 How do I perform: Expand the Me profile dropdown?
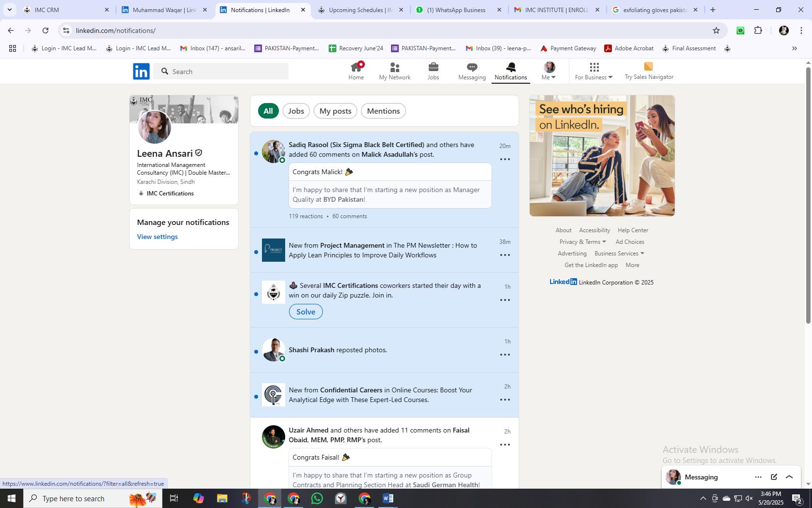pyautogui.click(x=549, y=71)
